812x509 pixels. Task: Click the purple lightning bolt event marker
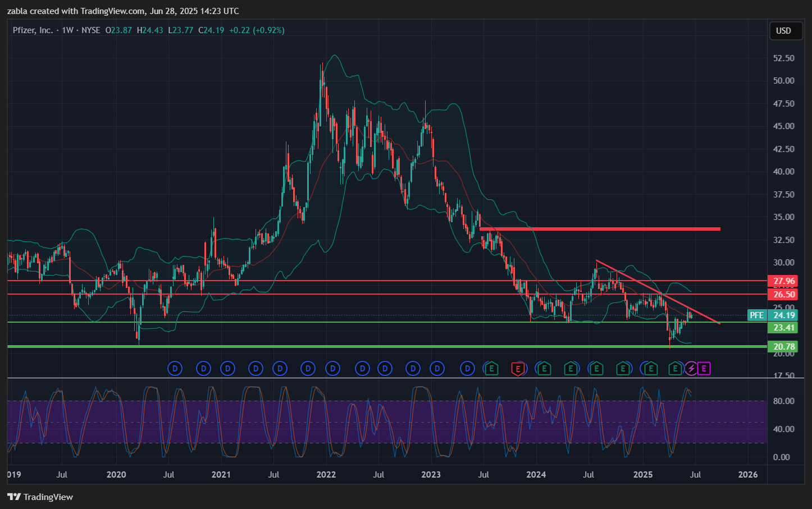(x=691, y=369)
